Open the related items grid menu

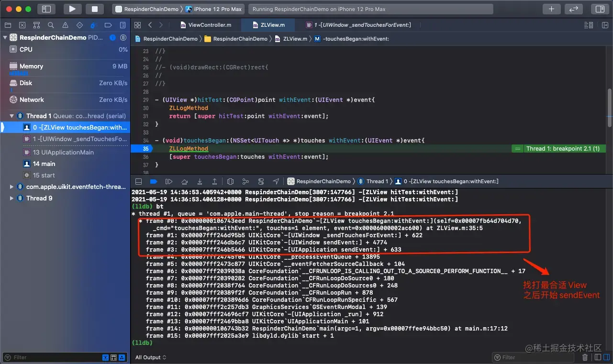pyautogui.click(x=138, y=25)
